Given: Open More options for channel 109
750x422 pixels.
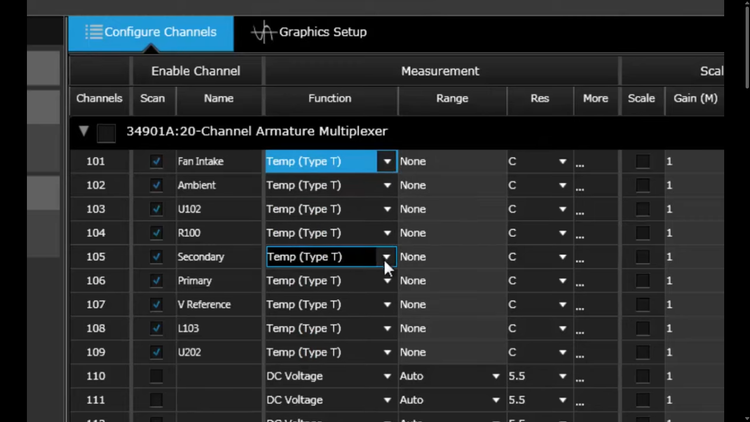Looking at the screenshot, I should pyautogui.click(x=580, y=354).
